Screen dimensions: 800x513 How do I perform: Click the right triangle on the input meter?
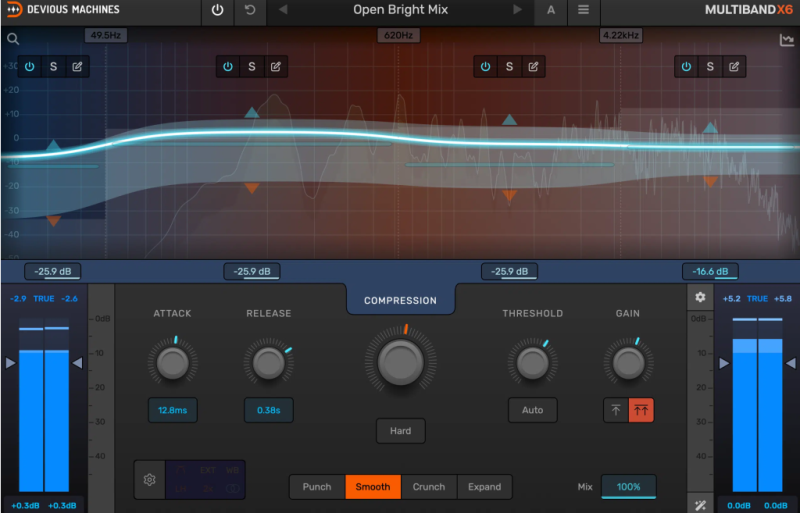pos(77,363)
